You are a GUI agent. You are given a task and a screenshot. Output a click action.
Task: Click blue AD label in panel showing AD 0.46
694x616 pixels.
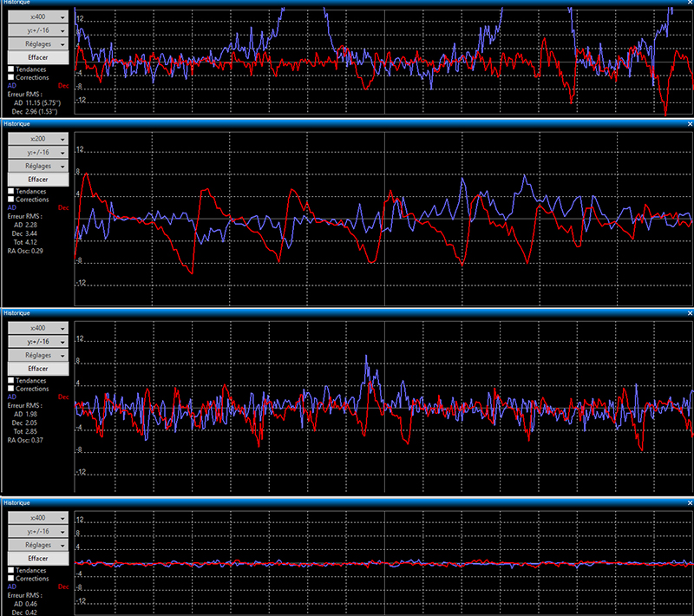pyautogui.click(x=12, y=587)
